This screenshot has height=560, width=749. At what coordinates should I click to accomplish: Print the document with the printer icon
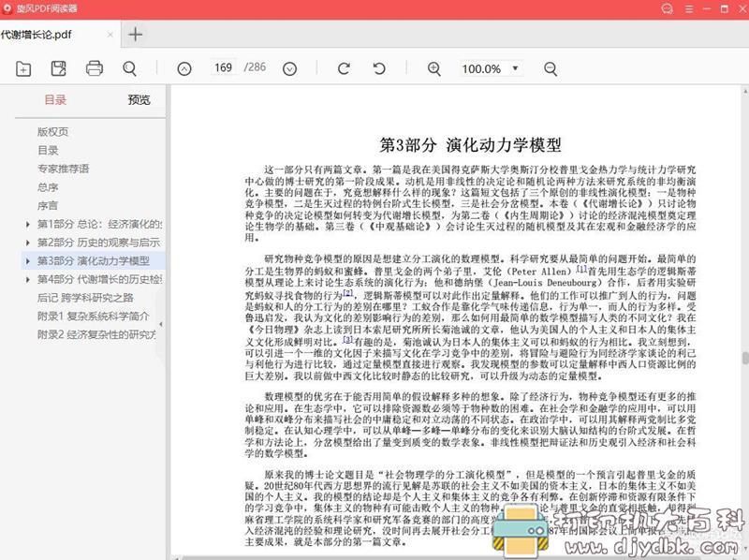(x=95, y=68)
